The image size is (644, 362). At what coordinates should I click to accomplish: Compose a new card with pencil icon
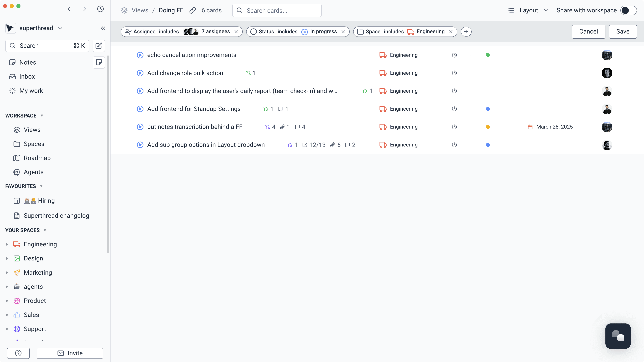[x=99, y=46]
